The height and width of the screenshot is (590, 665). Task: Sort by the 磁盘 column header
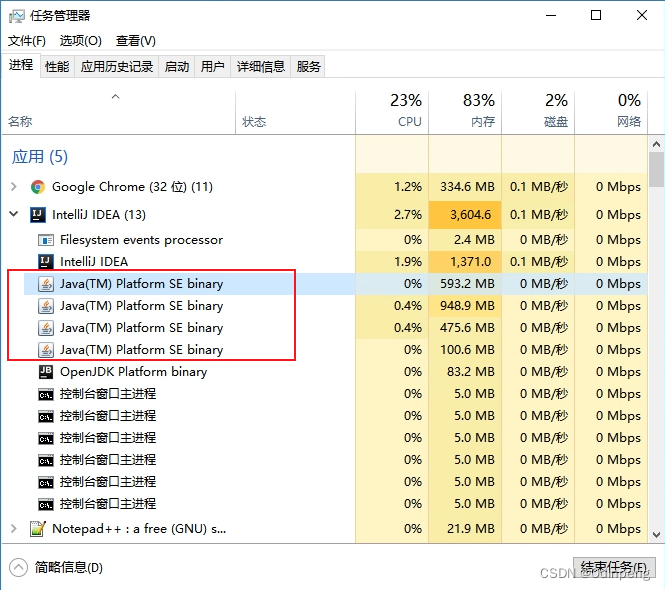(538, 112)
